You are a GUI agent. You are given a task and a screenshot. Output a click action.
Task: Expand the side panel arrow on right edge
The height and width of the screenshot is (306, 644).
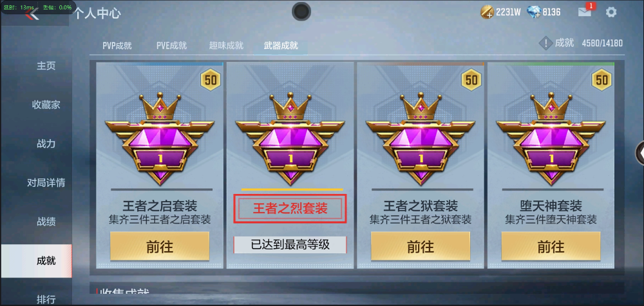click(640, 153)
